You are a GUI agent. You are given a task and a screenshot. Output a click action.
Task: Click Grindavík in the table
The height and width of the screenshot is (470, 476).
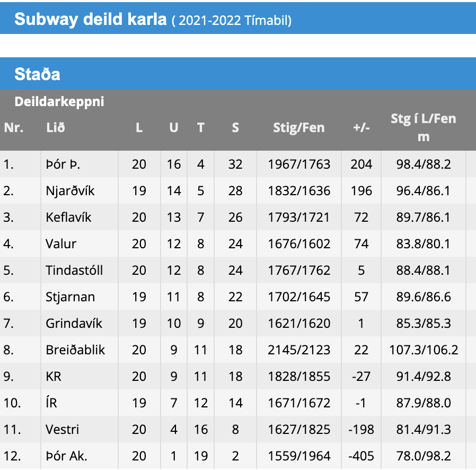point(74,323)
